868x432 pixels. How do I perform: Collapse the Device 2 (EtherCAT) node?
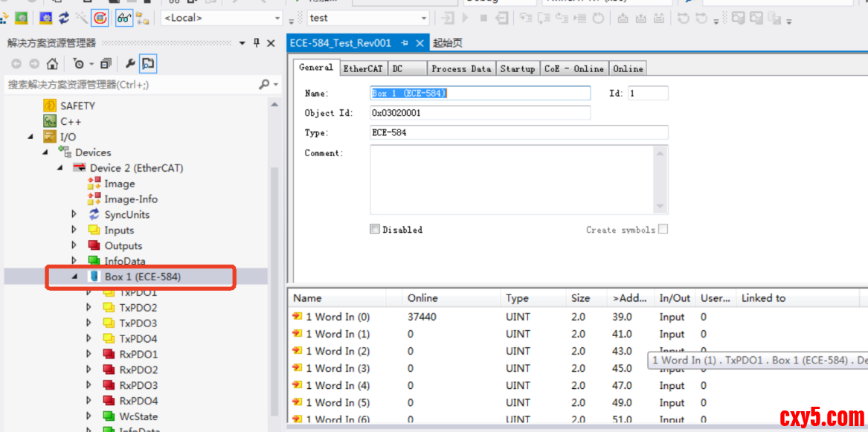[x=60, y=168]
